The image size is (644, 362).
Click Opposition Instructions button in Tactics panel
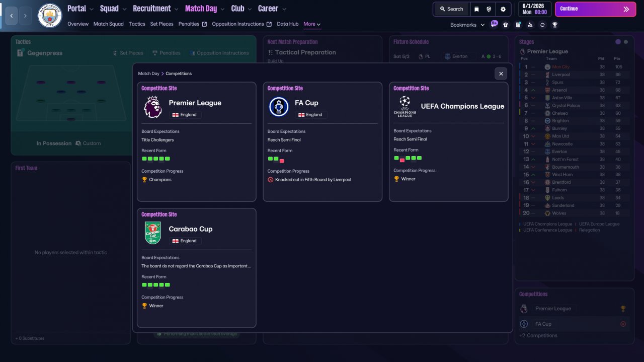tap(219, 53)
